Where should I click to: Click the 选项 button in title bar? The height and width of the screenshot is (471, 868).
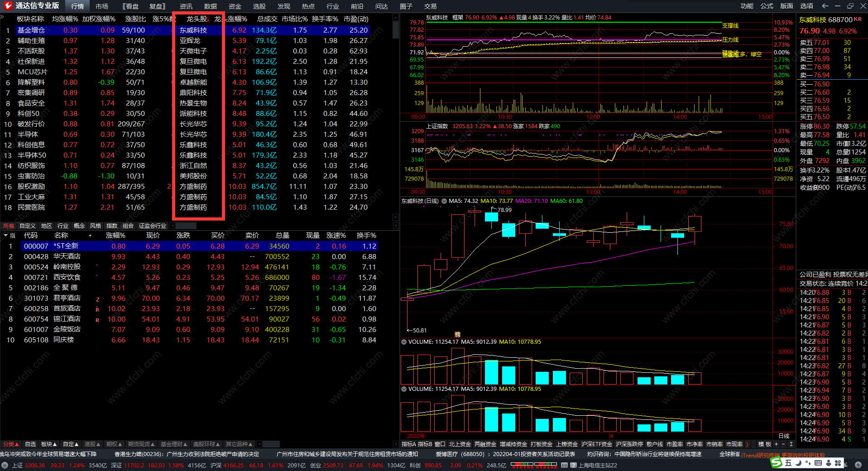point(806,6)
